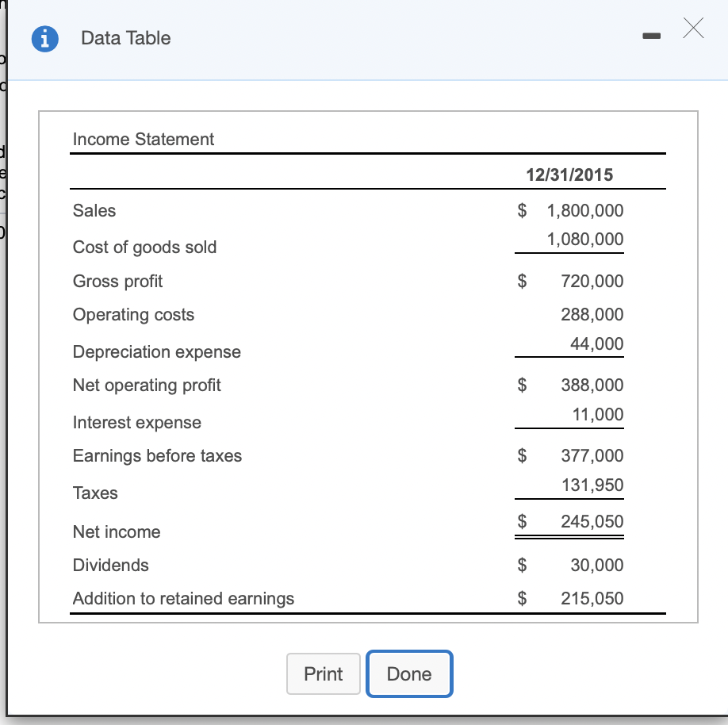The image size is (728, 725).
Task: Click the blue info icon
Action: click(45, 39)
